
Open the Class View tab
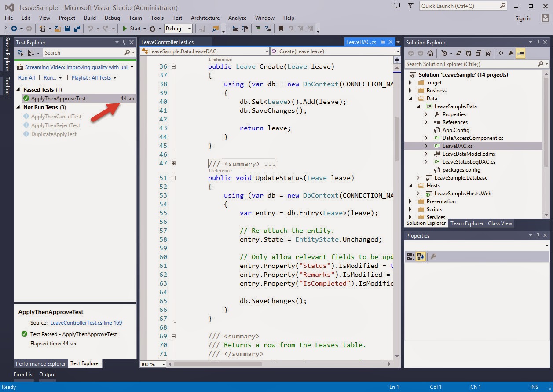pos(500,223)
